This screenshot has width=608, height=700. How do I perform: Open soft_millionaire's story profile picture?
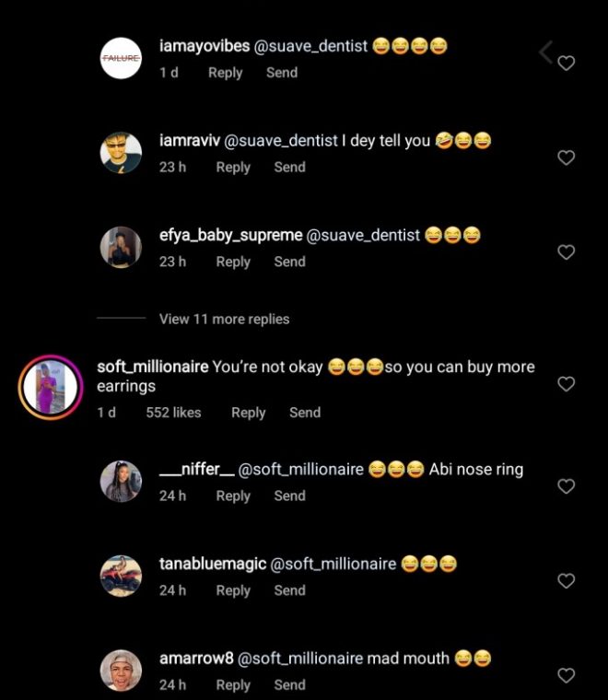coord(51,386)
